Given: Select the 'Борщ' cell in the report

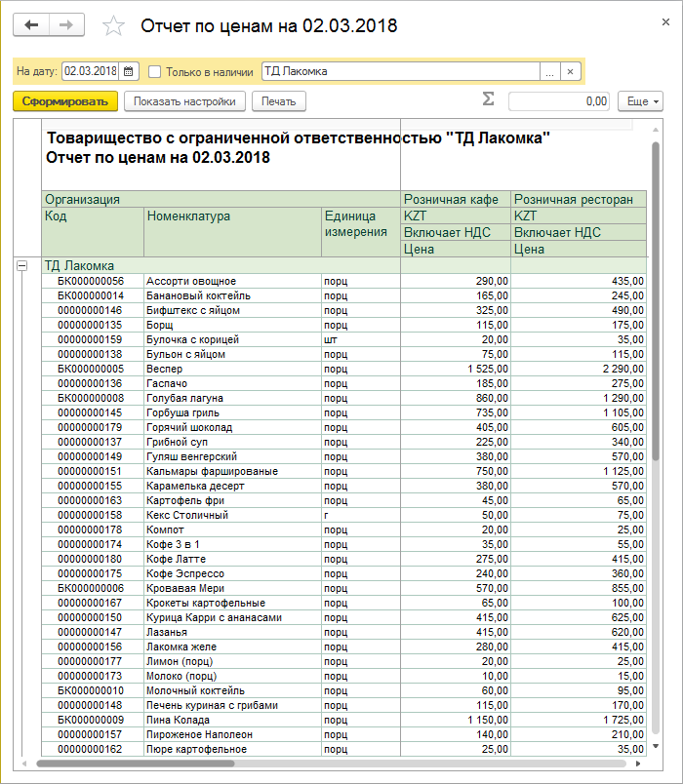Looking at the screenshot, I should point(232,325).
